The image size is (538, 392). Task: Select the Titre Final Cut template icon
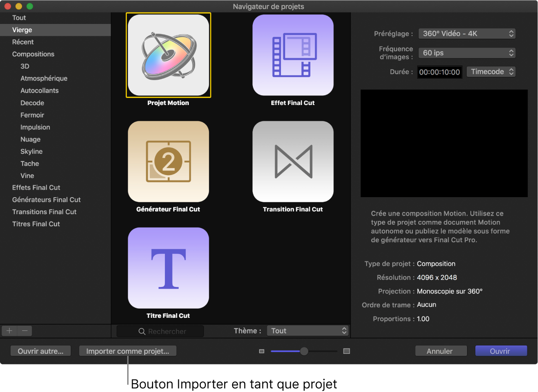coord(168,268)
